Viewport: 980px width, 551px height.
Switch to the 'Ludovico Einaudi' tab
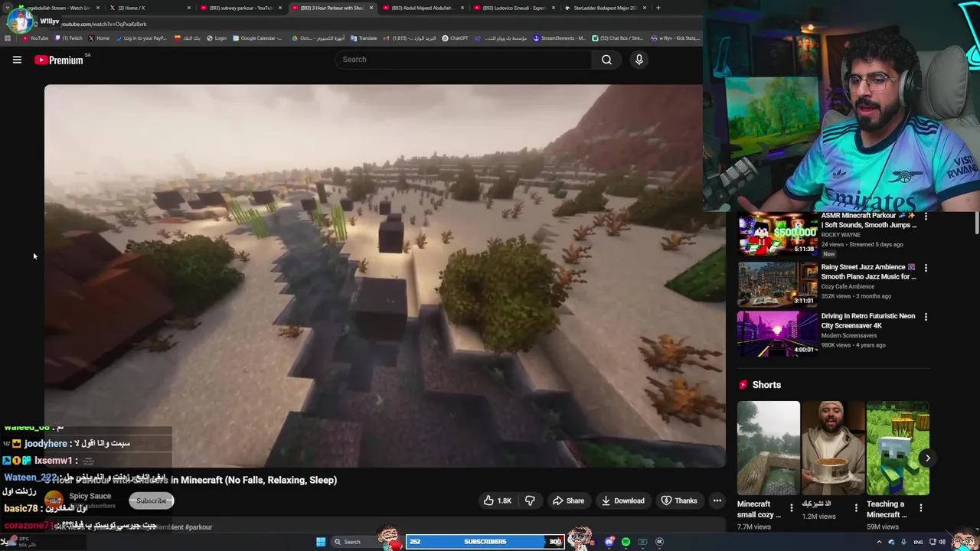pos(513,8)
